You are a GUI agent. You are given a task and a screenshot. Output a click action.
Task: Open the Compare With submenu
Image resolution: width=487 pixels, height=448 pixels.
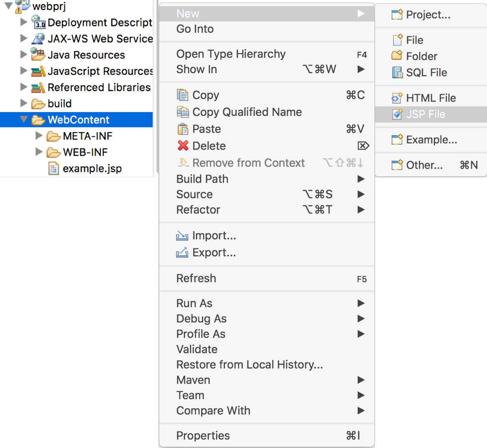pos(267,411)
